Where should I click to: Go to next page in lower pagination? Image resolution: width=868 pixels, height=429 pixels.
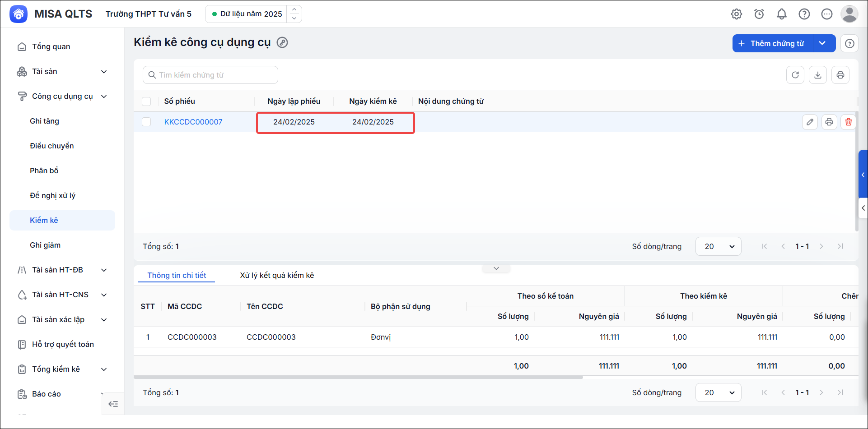click(x=821, y=392)
